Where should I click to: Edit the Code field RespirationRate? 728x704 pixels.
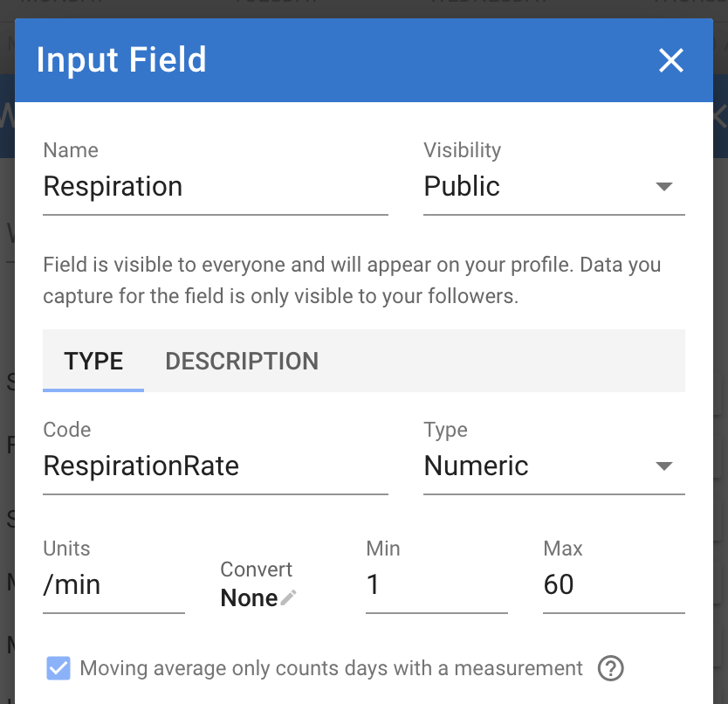[216, 466]
